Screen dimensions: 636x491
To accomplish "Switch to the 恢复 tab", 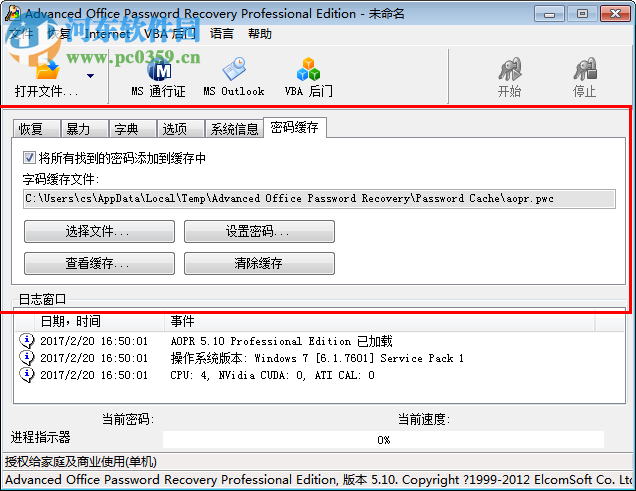I will 37,129.
